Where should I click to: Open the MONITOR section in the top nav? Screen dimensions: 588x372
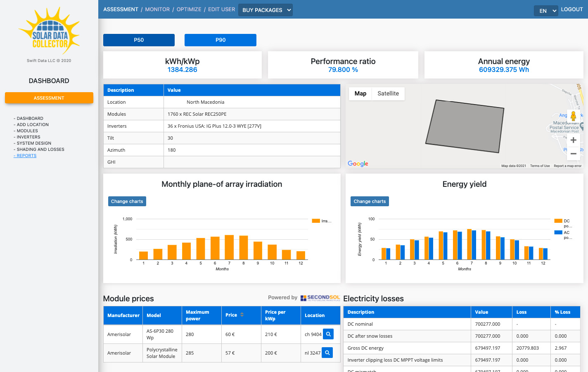pos(157,9)
